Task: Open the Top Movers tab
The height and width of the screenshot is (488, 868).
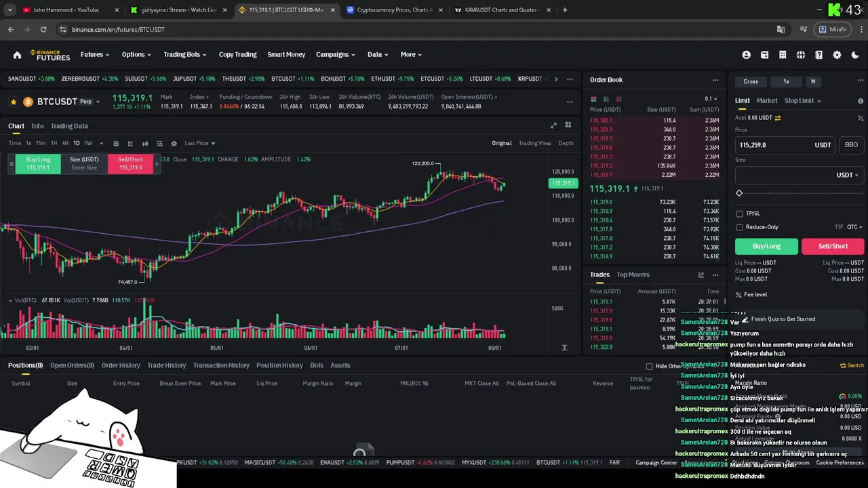Action: (633, 274)
